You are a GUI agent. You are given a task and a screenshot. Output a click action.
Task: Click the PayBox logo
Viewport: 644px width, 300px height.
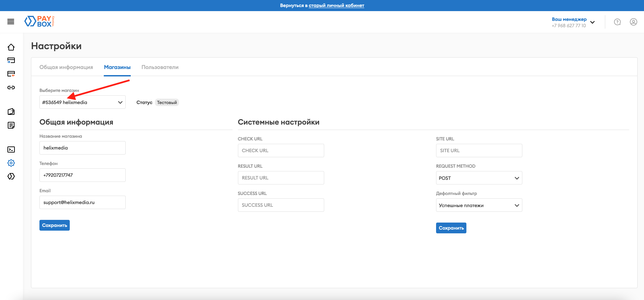[x=39, y=21]
